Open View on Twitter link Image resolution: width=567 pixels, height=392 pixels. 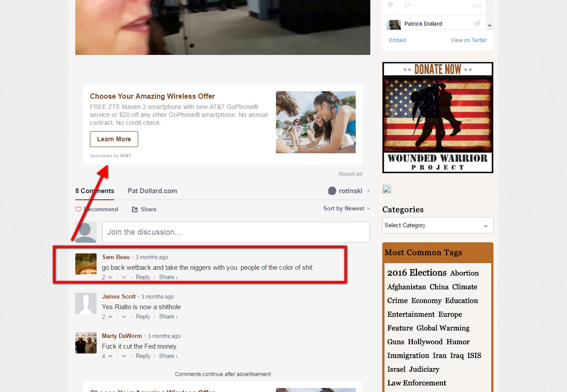469,40
